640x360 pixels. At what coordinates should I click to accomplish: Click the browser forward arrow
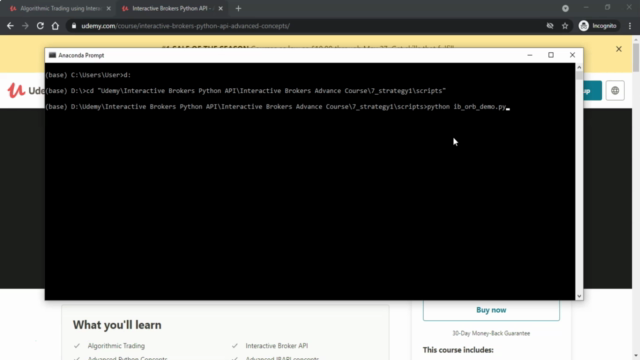(x=25, y=26)
